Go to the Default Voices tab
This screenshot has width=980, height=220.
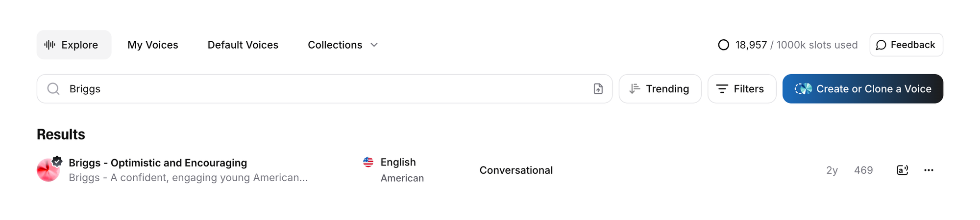(243, 45)
